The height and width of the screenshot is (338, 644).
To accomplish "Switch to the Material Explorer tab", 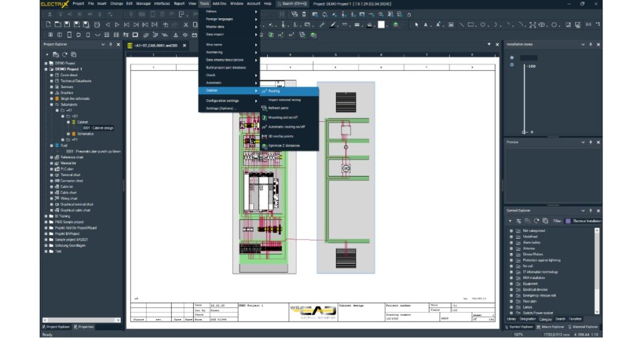I will tap(583, 327).
